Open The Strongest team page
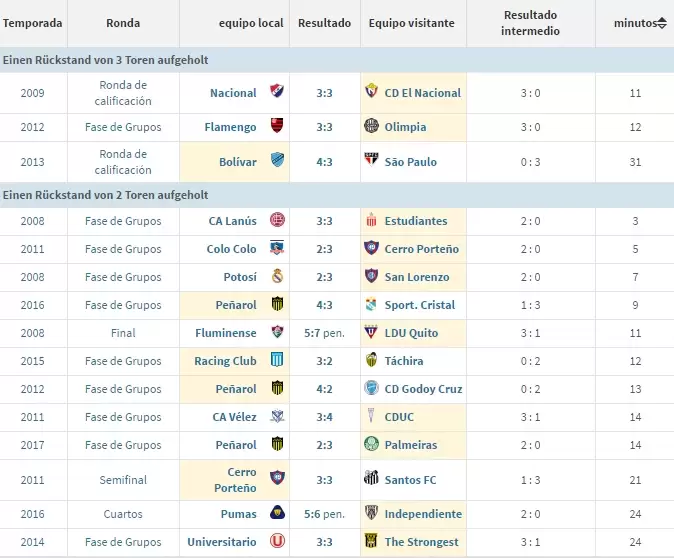 [x=421, y=542]
